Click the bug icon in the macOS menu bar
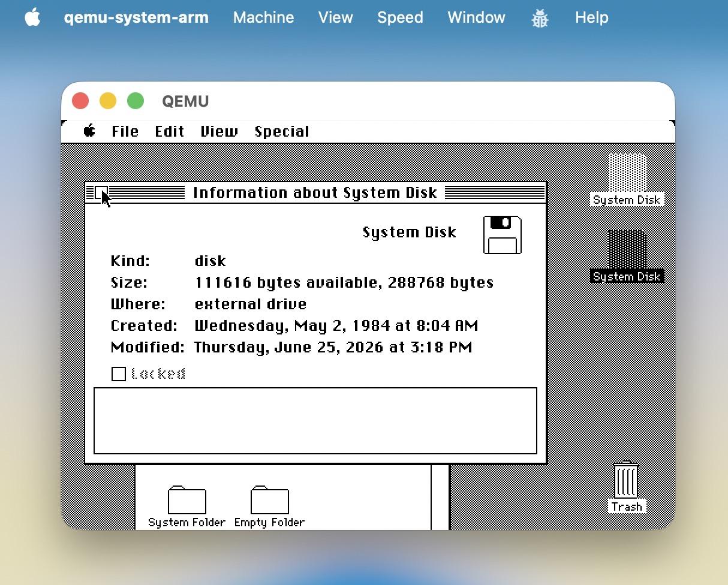The width and height of the screenshot is (728, 585). (x=540, y=19)
